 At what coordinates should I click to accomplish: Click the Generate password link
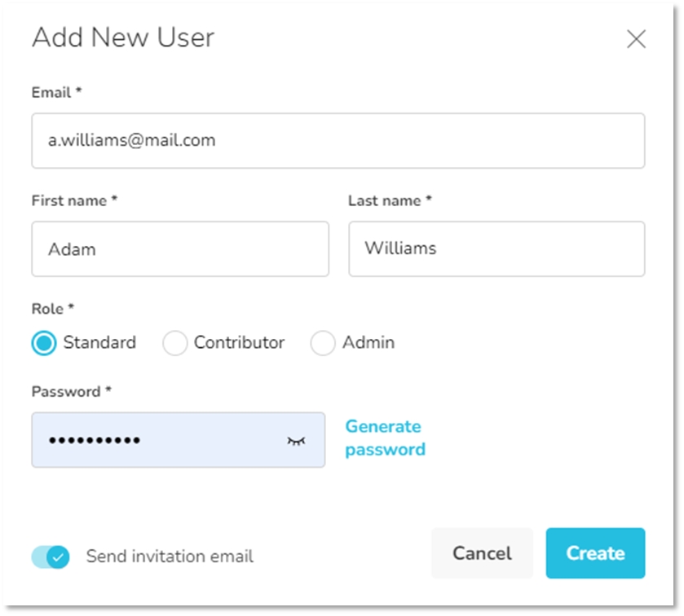384,438
